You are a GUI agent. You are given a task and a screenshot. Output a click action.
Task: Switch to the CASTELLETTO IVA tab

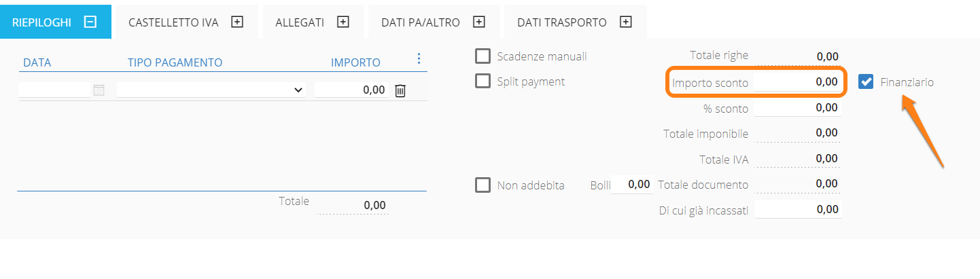(174, 22)
